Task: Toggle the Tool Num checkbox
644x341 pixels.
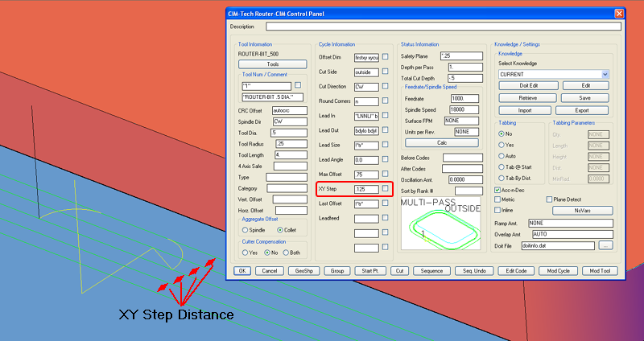Action: (x=298, y=85)
